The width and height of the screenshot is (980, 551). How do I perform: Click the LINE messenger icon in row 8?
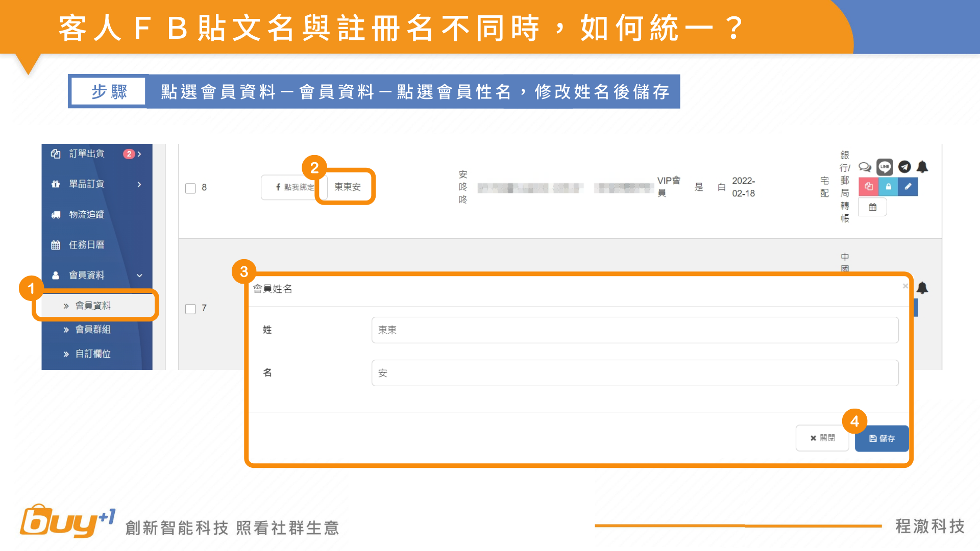pyautogui.click(x=885, y=167)
